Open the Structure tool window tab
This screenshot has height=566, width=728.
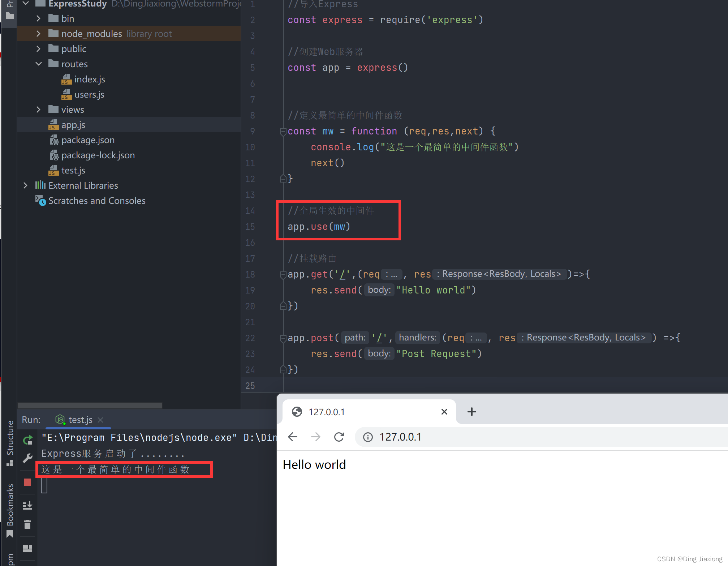click(x=10, y=438)
